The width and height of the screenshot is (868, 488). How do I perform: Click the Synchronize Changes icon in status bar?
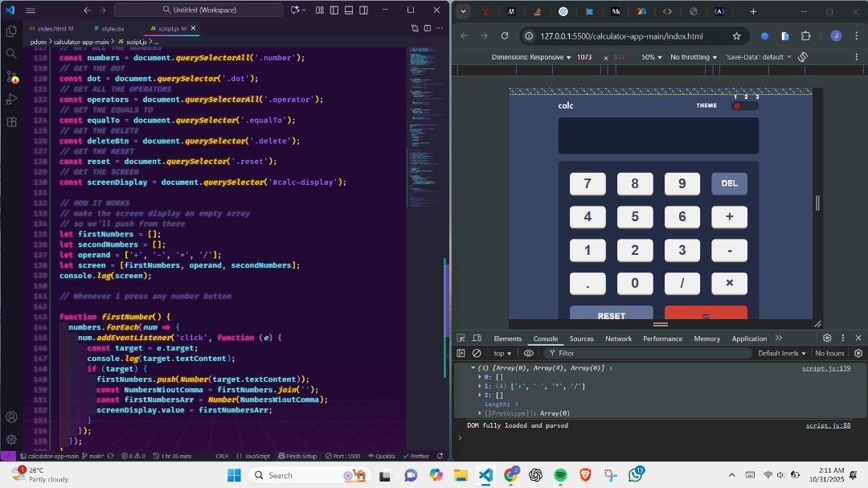point(111,456)
